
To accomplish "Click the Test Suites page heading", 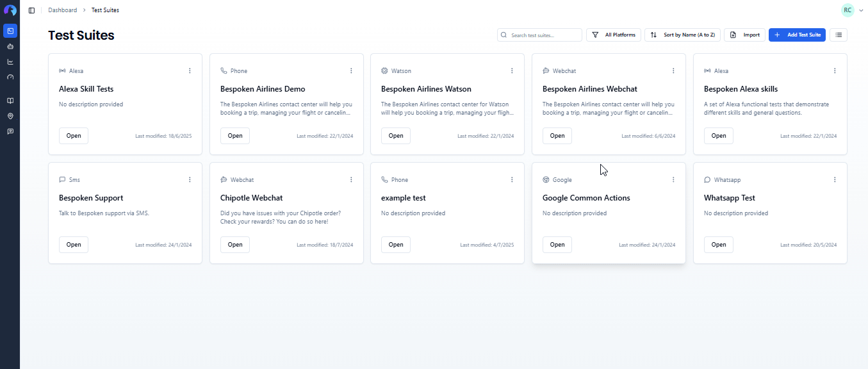I will [x=81, y=35].
